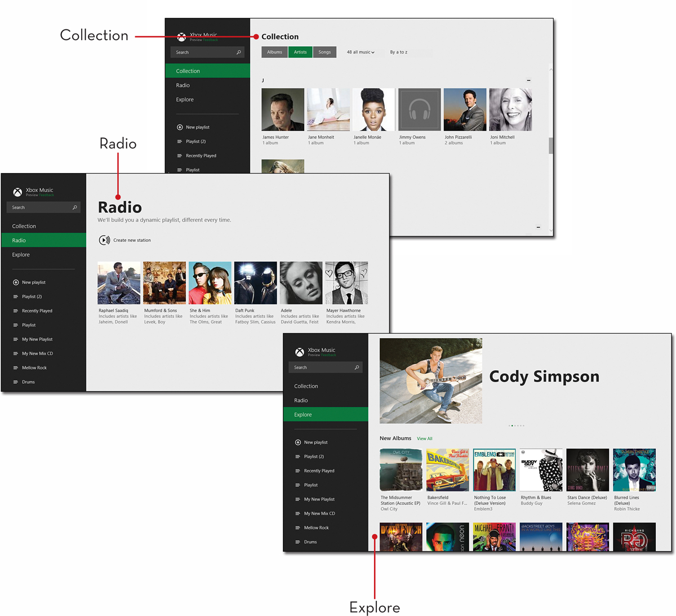
Task: Click the search magnifier icon in Radio window
Action: [x=74, y=207]
